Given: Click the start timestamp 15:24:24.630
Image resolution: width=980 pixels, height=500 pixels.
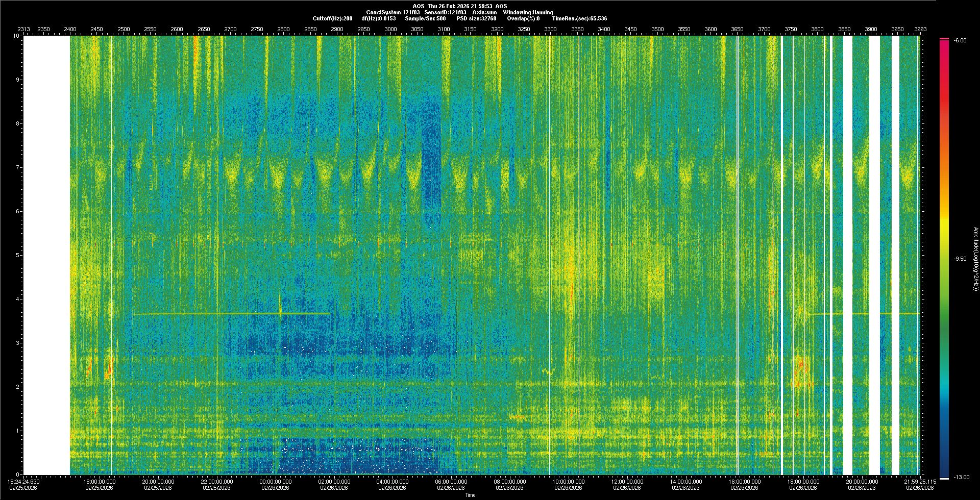Looking at the screenshot, I should 23,481.
